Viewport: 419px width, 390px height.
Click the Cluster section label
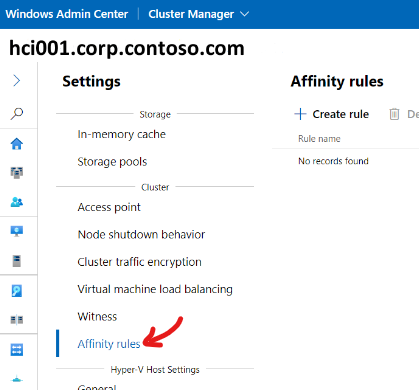click(x=155, y=187)
